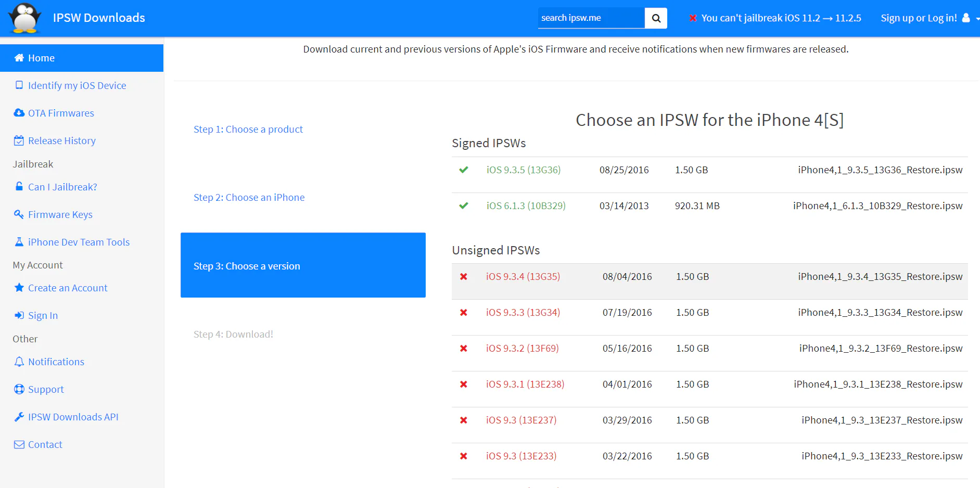Open iOS 9.3 (13E237) link

521,420
